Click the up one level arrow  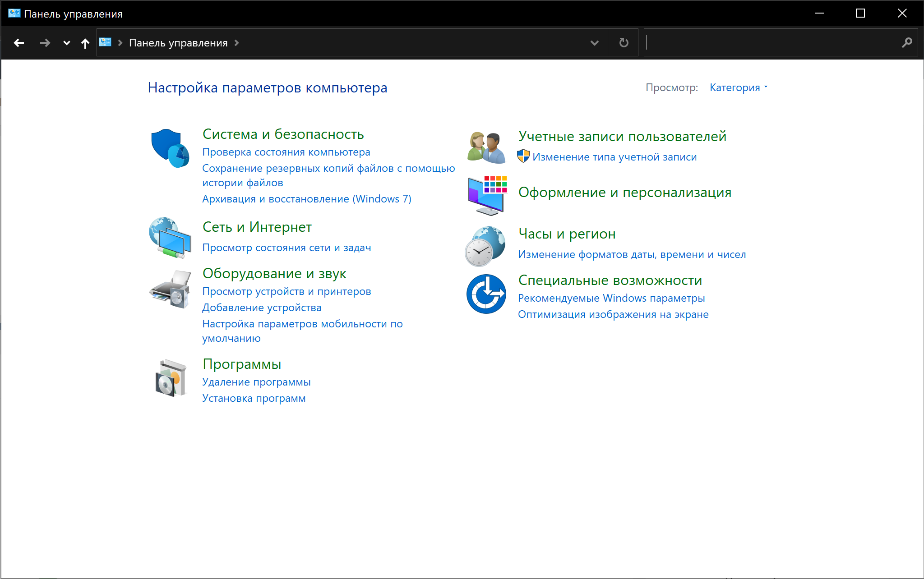pos(85,43)
